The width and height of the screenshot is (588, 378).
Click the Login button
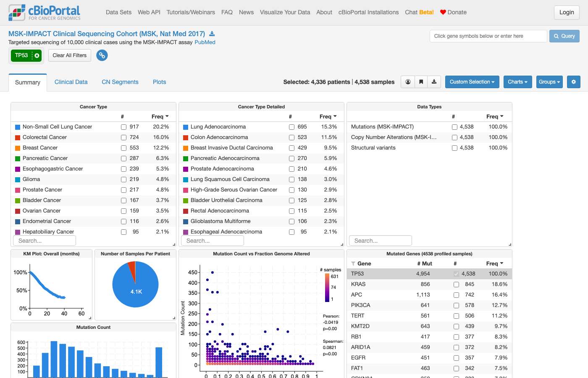(567, 13)
